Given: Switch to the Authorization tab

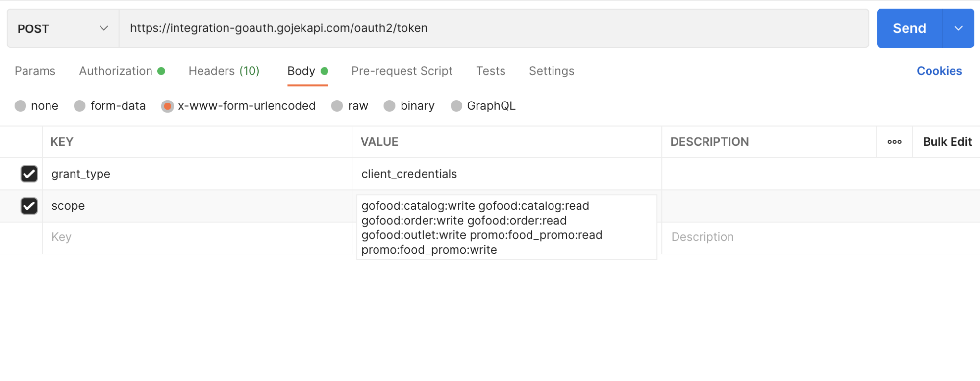Looking at the screenshot, I should [122, 71].
